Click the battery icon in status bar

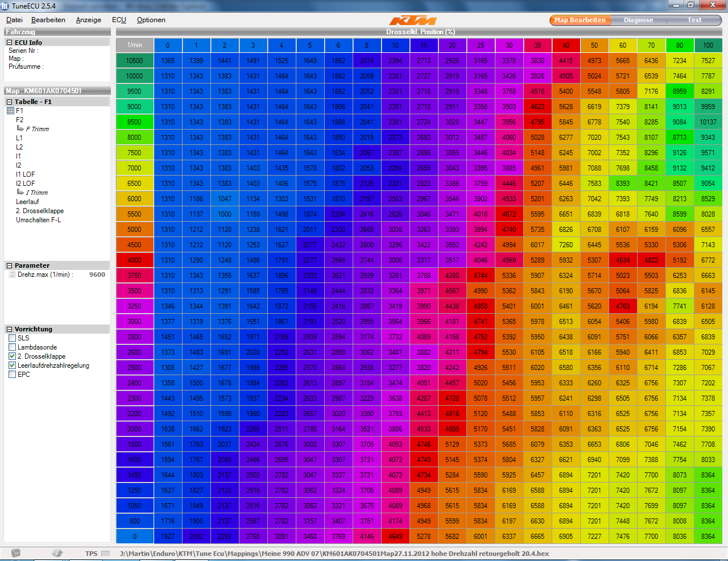16,553
